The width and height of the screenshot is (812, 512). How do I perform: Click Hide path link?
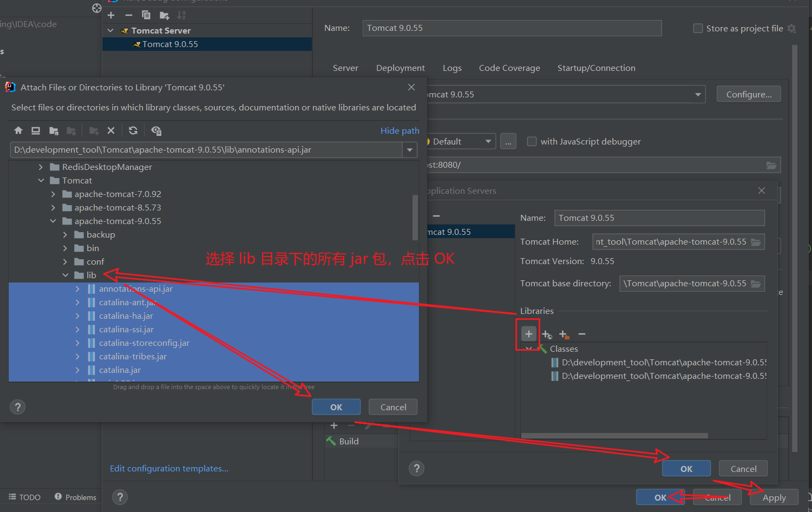point(400,131)
